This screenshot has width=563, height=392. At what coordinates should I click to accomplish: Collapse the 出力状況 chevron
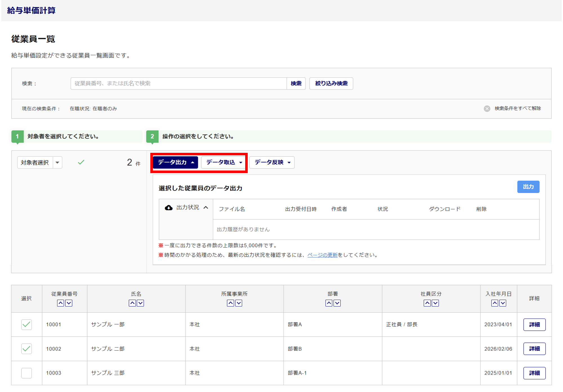click(x=206, y=208)
